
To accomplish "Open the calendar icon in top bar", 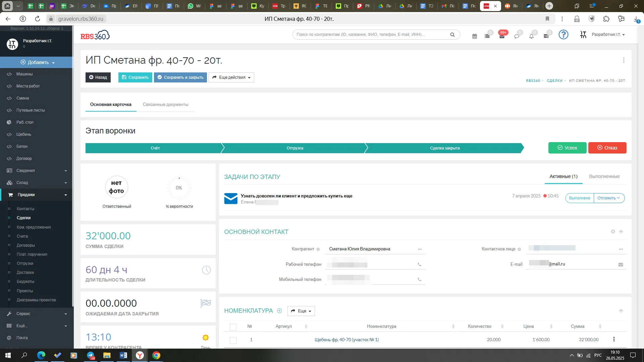I will coord(474,36).
